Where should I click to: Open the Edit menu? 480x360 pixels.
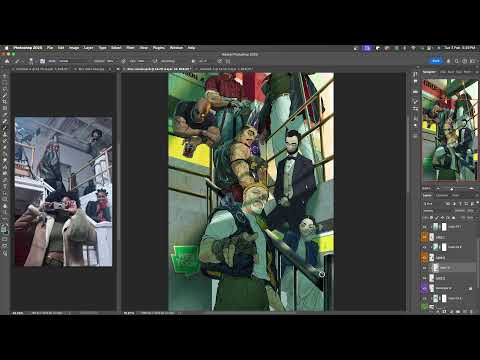point(61,48)
